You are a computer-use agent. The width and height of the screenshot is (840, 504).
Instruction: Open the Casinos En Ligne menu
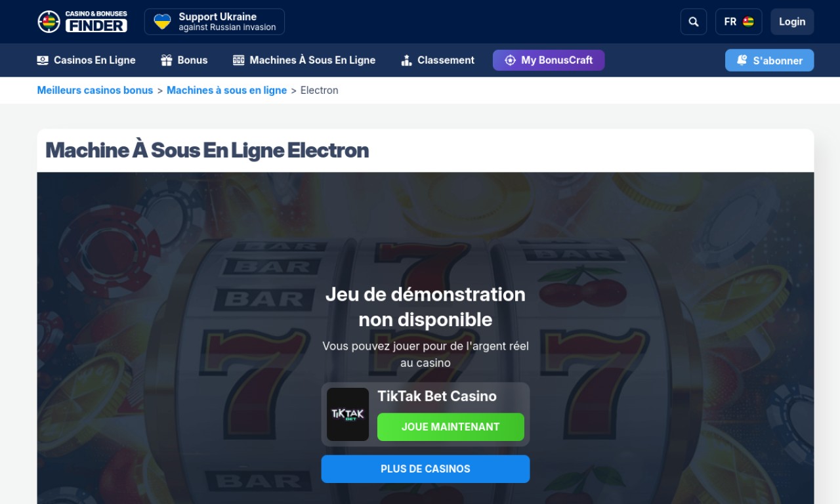(x=87, y=60)
